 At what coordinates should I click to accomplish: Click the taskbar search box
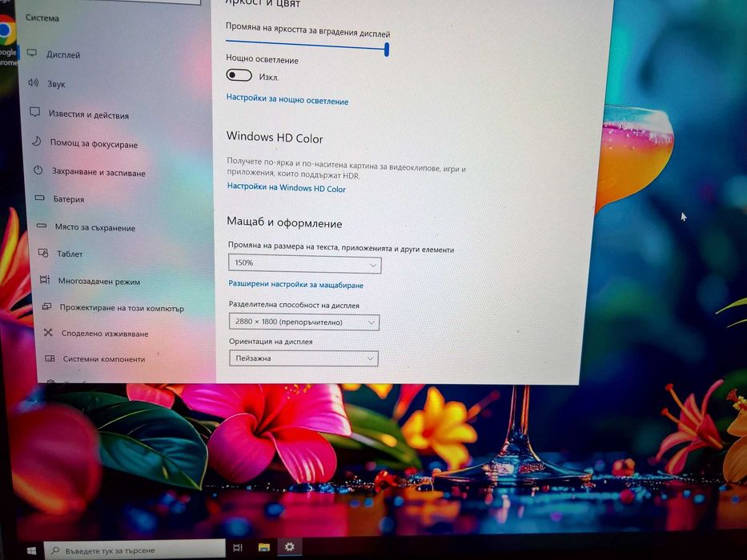tap(135, 550)
